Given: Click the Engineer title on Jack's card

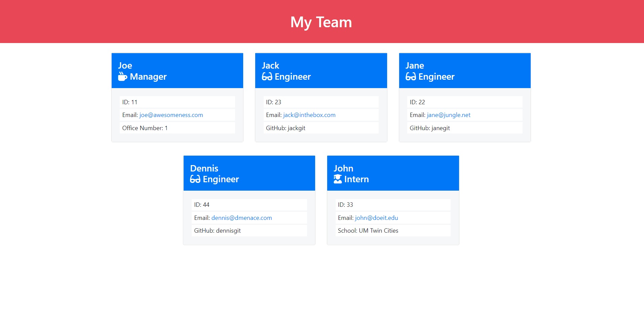Looking at the screenshot, I should click(x=293, y=77).
